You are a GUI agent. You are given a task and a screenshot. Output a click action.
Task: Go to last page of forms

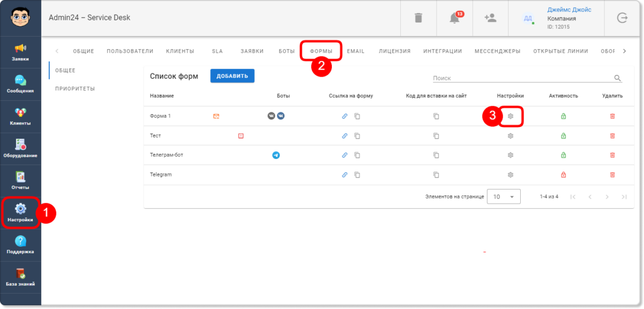pos(624,197)
